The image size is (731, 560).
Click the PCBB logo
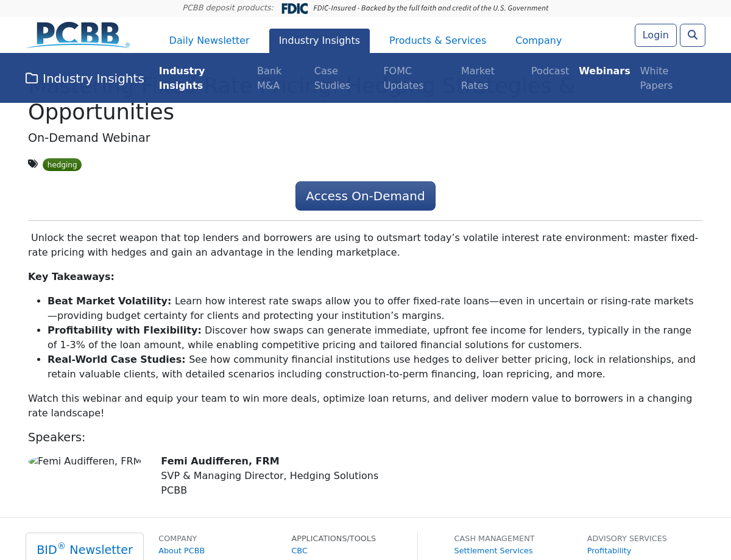79,35
